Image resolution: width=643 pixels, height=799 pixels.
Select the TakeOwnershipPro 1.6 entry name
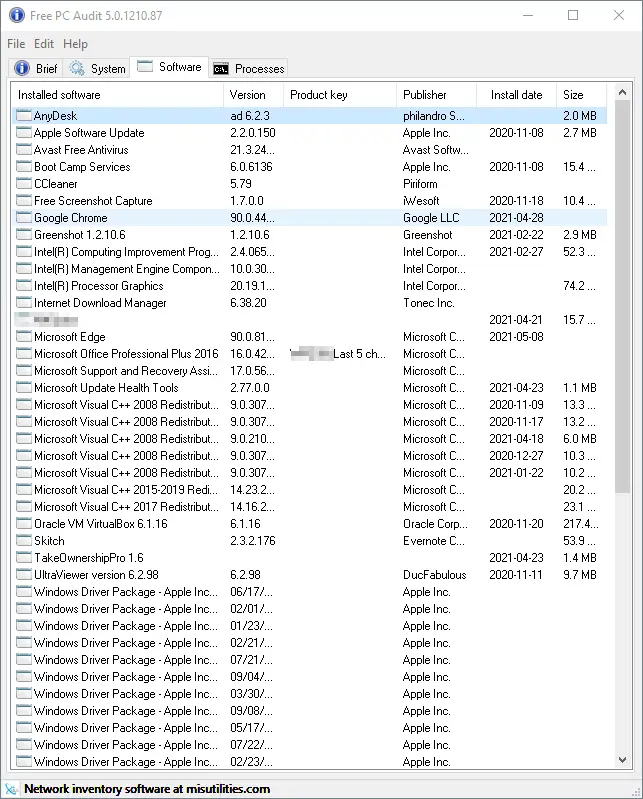89,557
